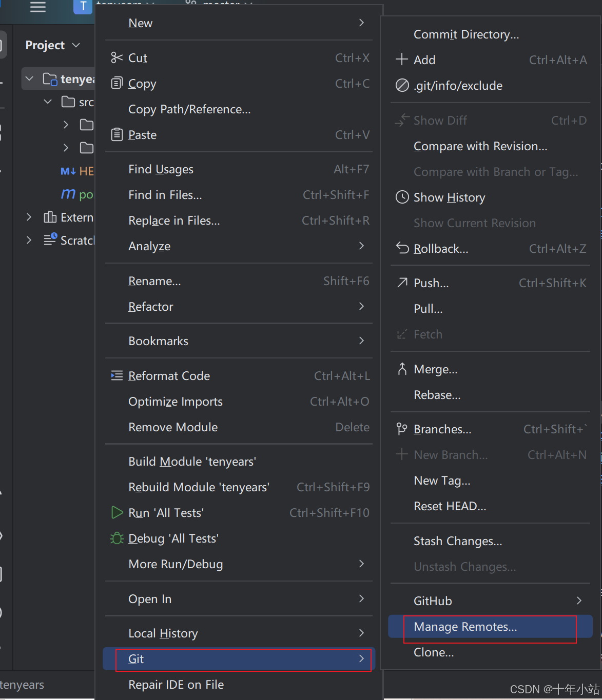Click the Rollback undo arrow icon
This screenshot has height=700, width=602.
[x=402, y=248]
